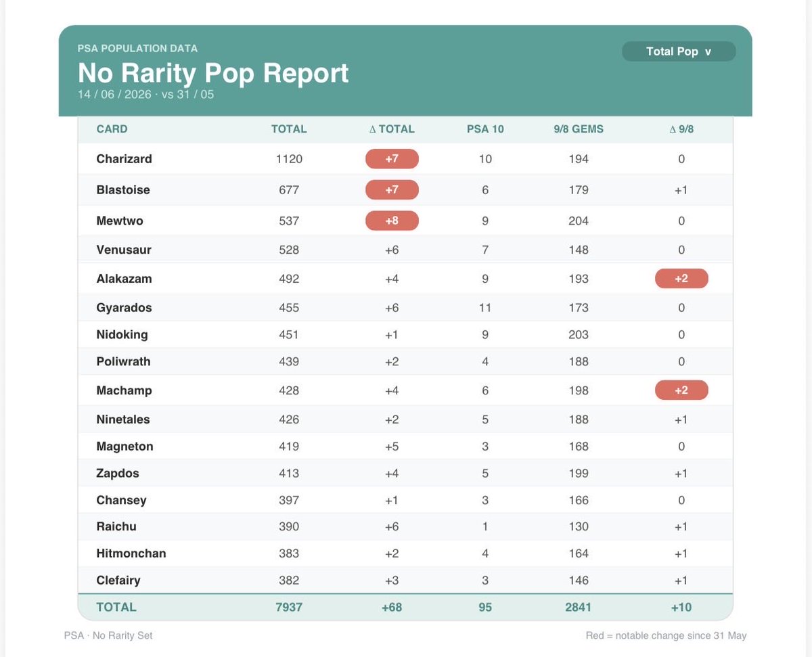Click Chansey's total value 397

click(289, 501)
